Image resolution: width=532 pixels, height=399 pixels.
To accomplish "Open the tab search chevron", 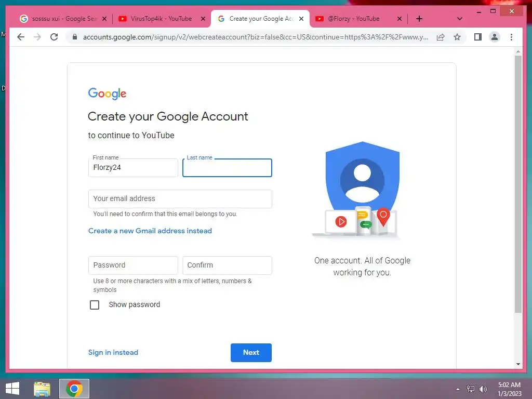I will pos(459,19).
